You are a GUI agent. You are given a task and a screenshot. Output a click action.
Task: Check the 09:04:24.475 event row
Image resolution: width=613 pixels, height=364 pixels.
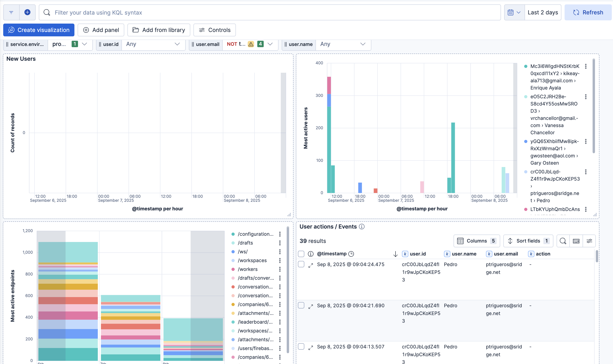301,265
